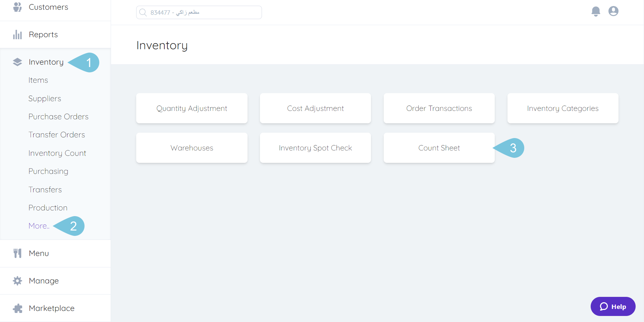Screen dimensions: 644x322
Task: Collapse the Inventory sidebar section
Action: point(46,62)
